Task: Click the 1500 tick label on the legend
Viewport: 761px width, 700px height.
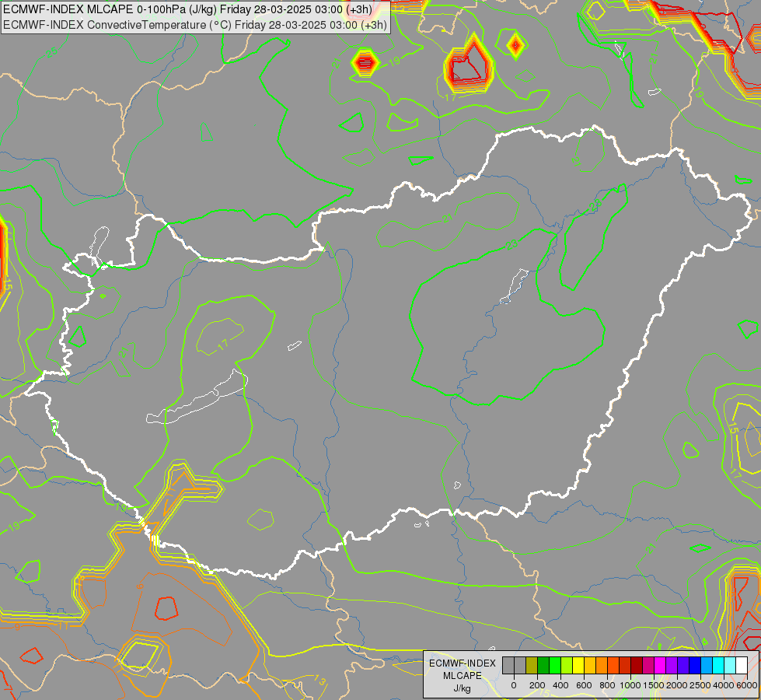Action: pyautogui.click(x=654, y=685)
